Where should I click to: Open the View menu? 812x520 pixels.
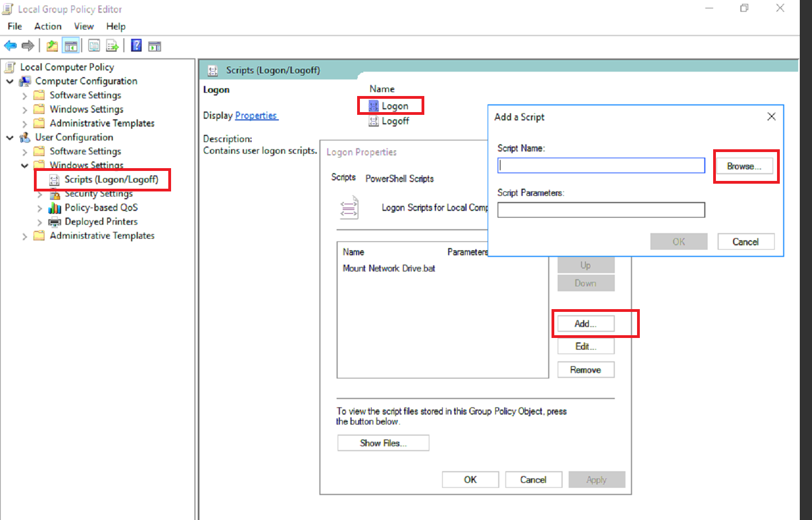pyautogui.click(x=84, y=26)
